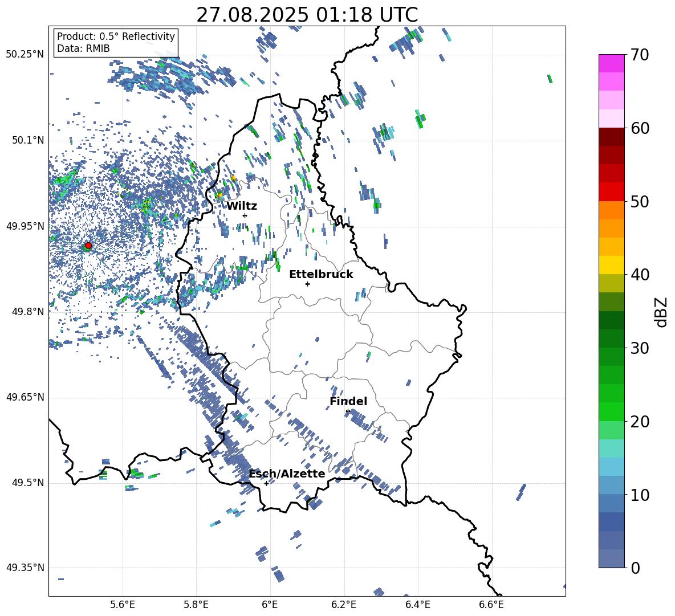Click the Wiltz city label
Viewport: 675px width, 616px height.
click(x=242, y=206)
